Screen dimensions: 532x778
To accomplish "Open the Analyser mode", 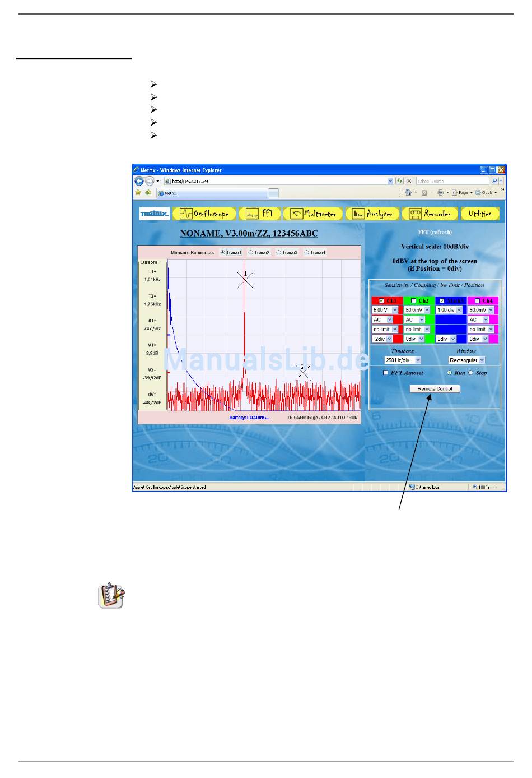I will point(373,214).
